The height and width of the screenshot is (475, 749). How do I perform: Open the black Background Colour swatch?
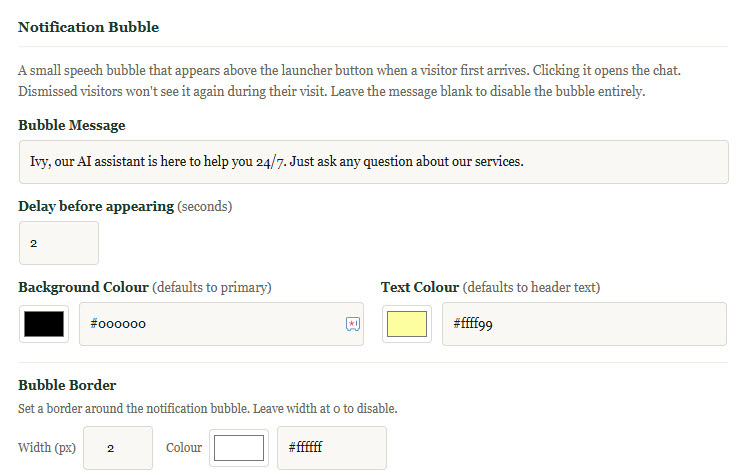coord(44,324)
